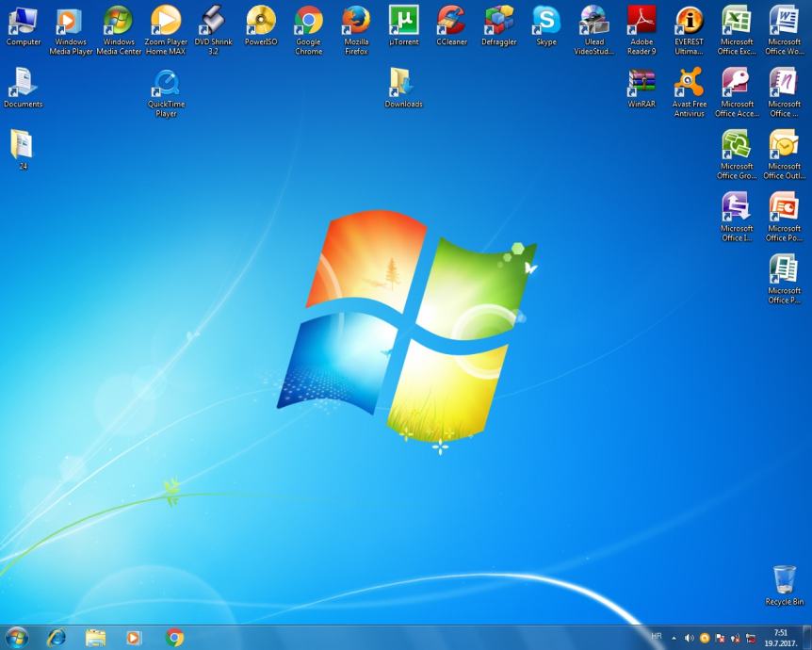Select the QuickTime Player desktop icon
Screen dimensions: 812x650
coord(166,85)
